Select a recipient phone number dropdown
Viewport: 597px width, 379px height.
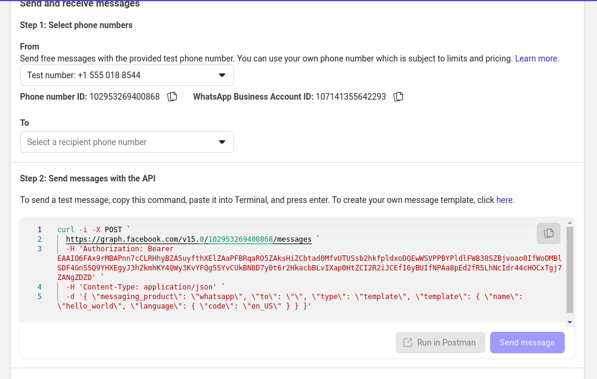(127, 142)
